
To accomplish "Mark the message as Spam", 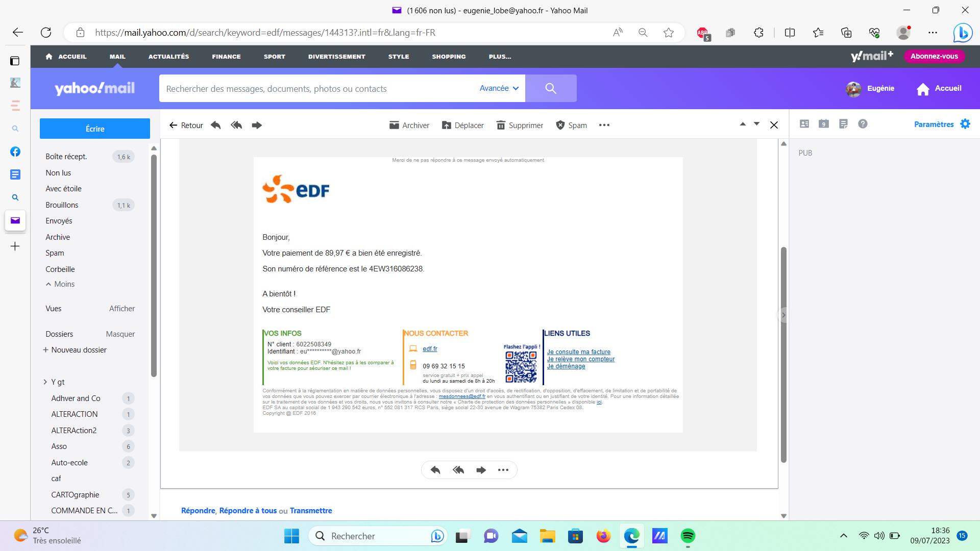I will tap(571, 125).
